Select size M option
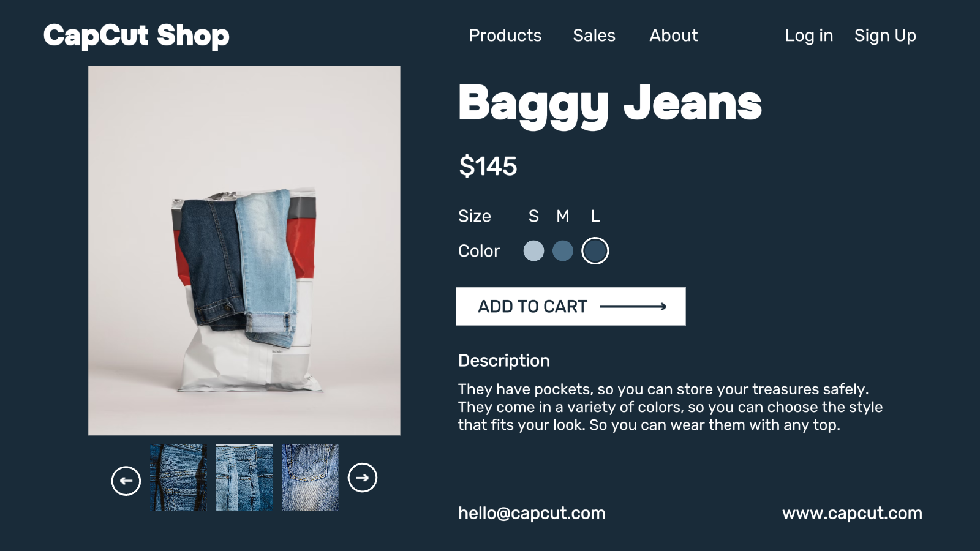The height and width of the screenshot is (551, 980). [x=563, y=216]
